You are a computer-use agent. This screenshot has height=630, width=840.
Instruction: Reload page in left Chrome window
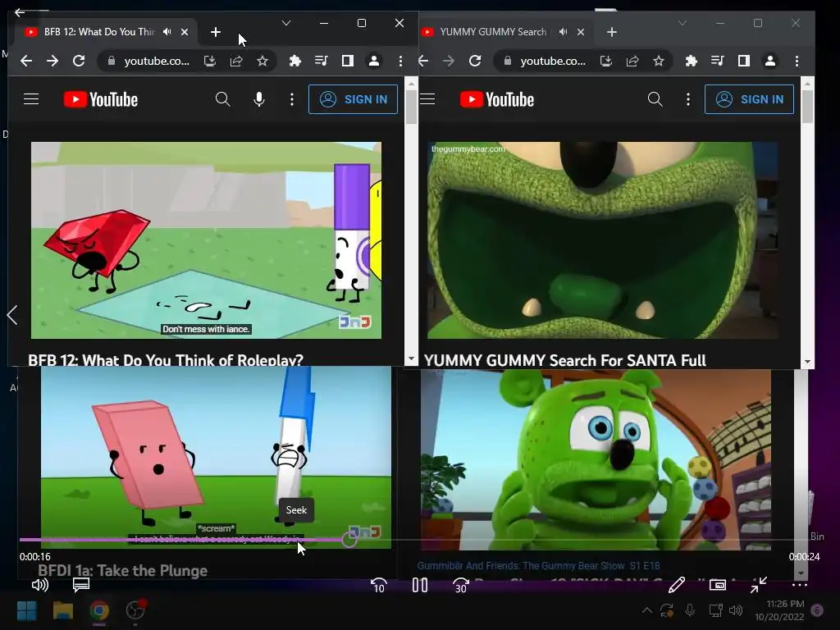coord(79,61)
